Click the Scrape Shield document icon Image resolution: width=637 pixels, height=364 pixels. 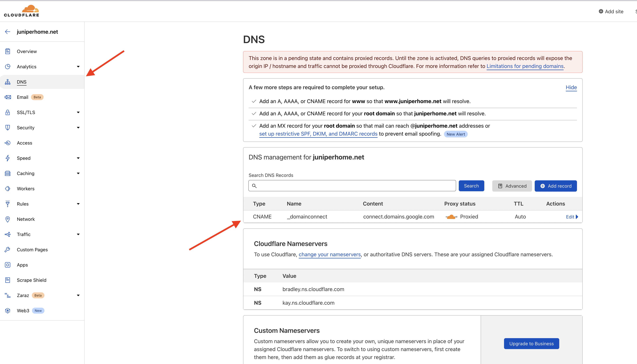(8, 280)
